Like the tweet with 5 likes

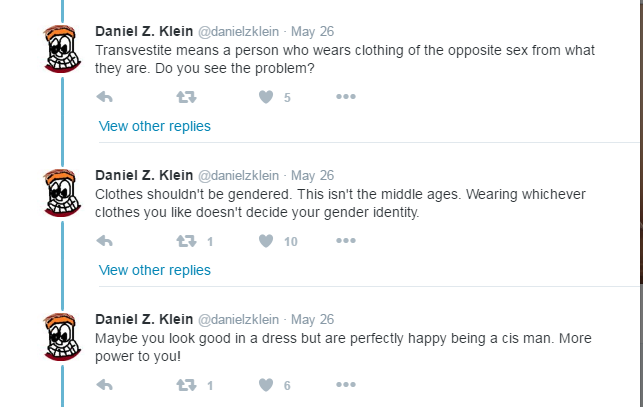coord(266,97)
